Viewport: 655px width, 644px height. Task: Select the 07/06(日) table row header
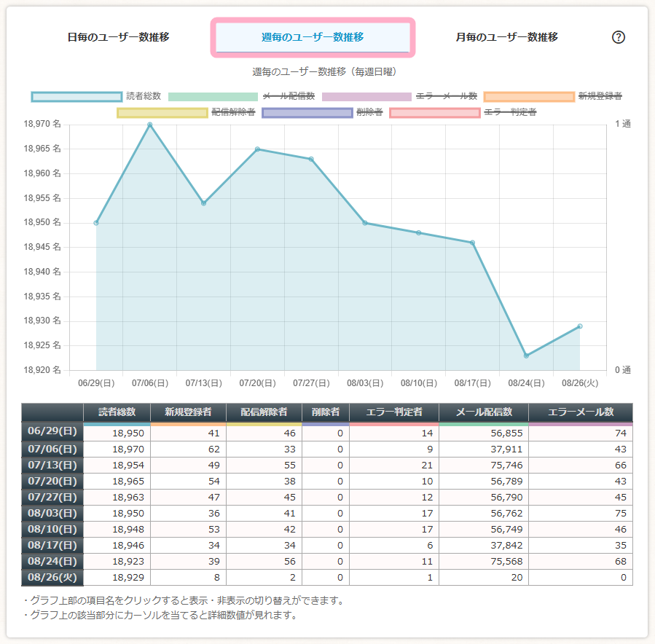pyautogui.click(x=52, y=449)
